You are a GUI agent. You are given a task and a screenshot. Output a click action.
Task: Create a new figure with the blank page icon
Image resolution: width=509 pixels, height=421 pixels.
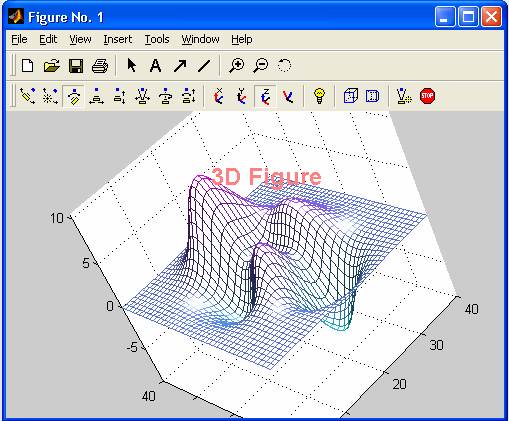tap(28, 65)
